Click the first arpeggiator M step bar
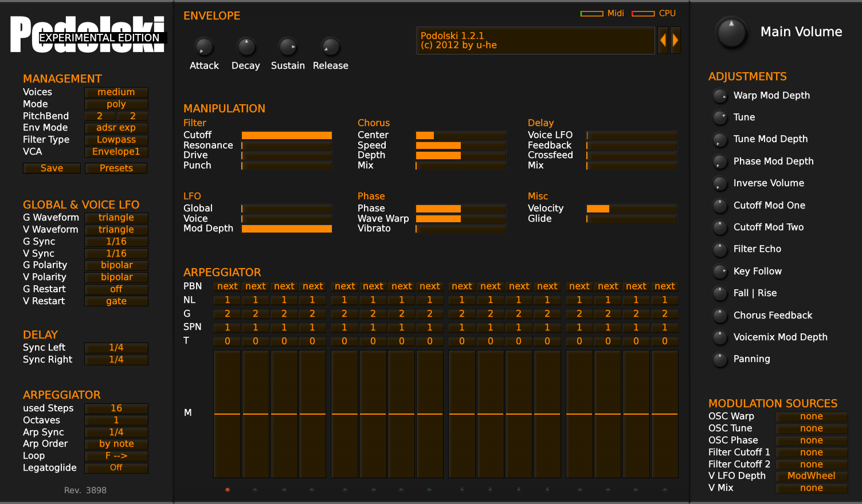 coord(228,414)
